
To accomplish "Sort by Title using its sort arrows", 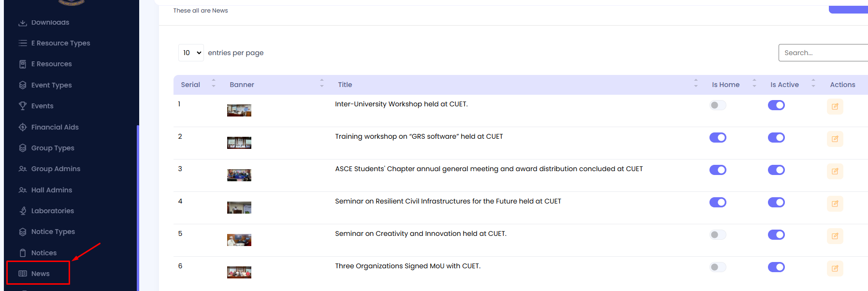I will point(696,83).
